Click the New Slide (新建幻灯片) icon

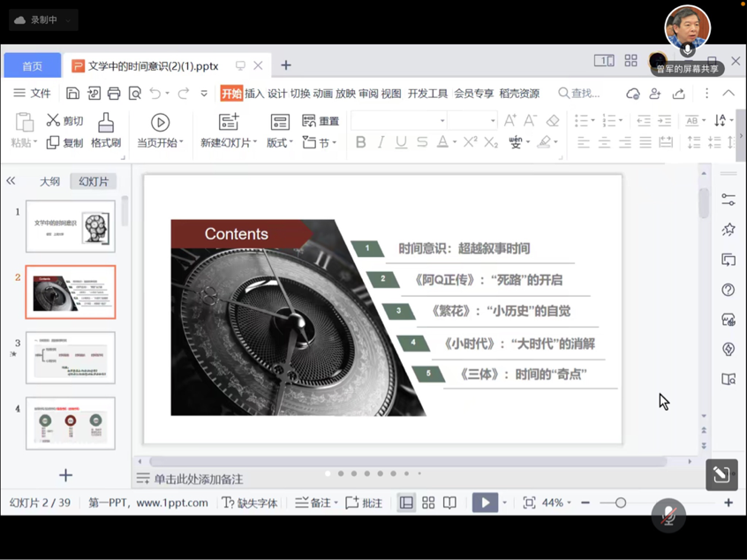click(229, 122)
